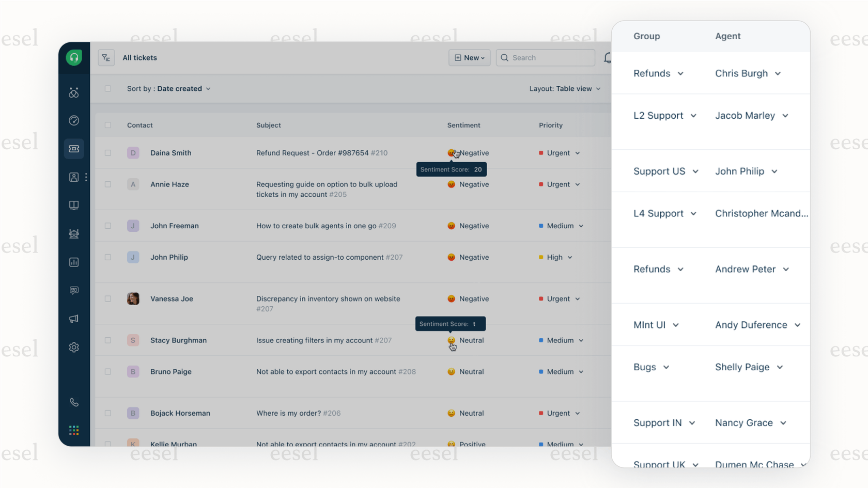Click the ticket filter icon beside All tickets
868x488 pixels.
tap(106, 58)
